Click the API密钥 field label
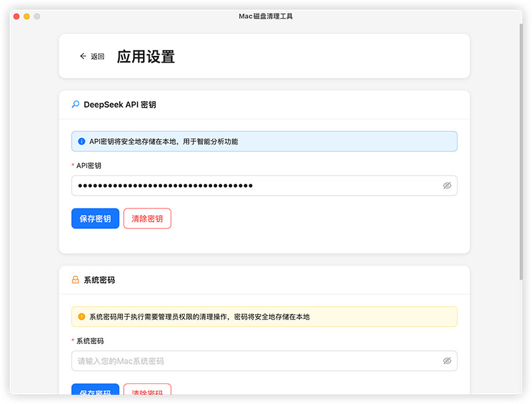Screen dimensions: 532x404 point(88,165)
